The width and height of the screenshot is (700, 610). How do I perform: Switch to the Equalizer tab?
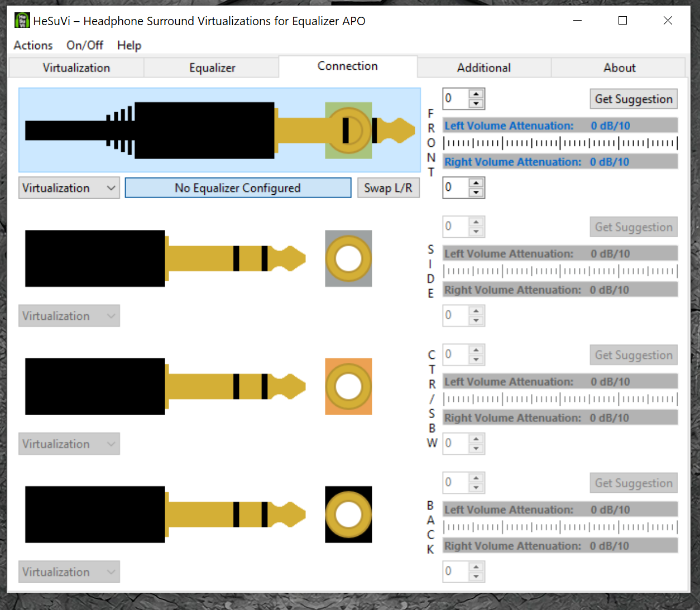point(212,68)
